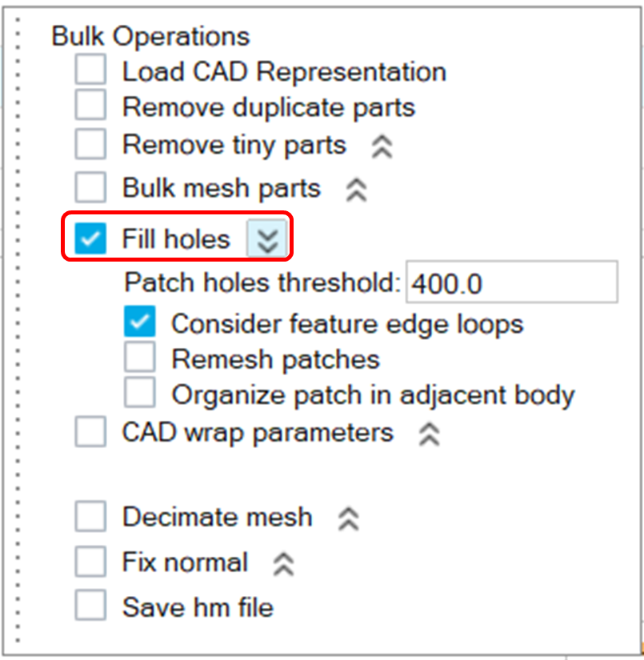Check the Fix normal option
The width and height of the screenshot is (644, 660).
tap(90, 562)
